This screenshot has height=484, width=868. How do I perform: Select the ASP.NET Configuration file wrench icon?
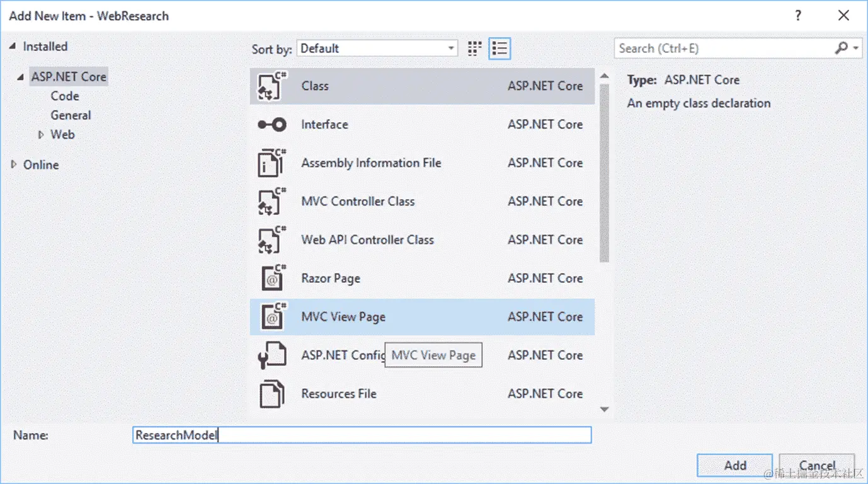273,355
